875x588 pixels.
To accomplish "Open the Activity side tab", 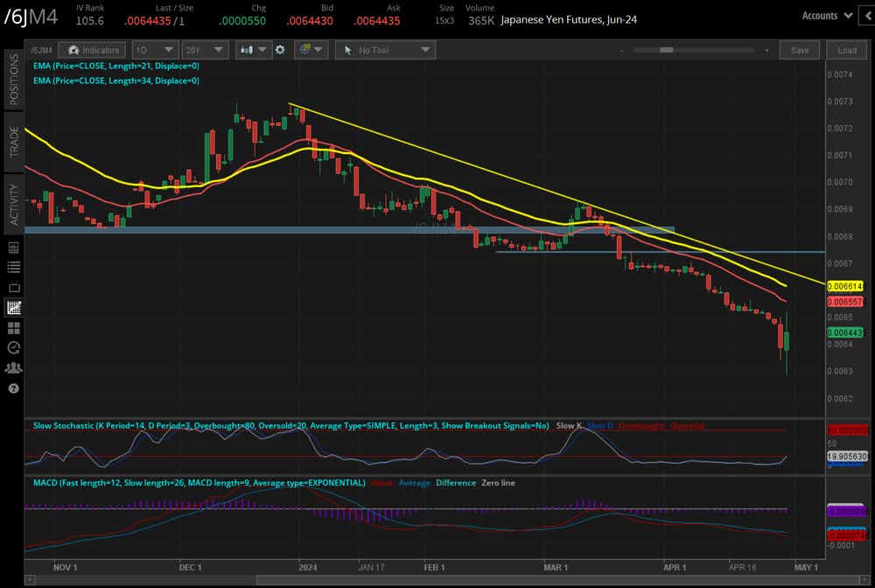I will (x=13, y=204).
